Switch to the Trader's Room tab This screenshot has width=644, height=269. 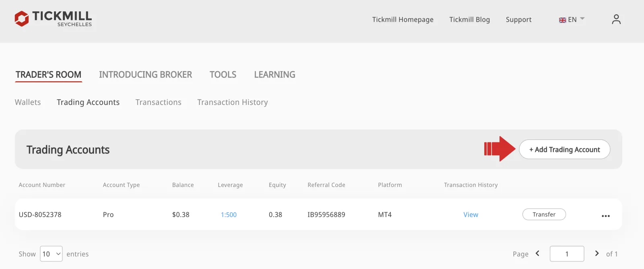48,75
